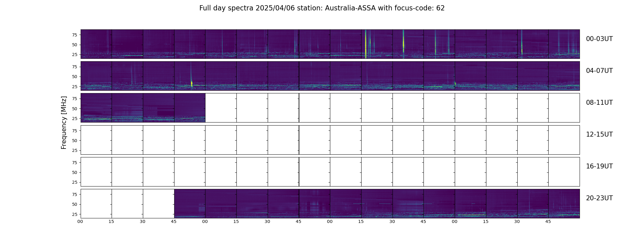644x245 pixels.
Task: Click the bright yellow burst in 04-07UT row
Action: [192, 83]
